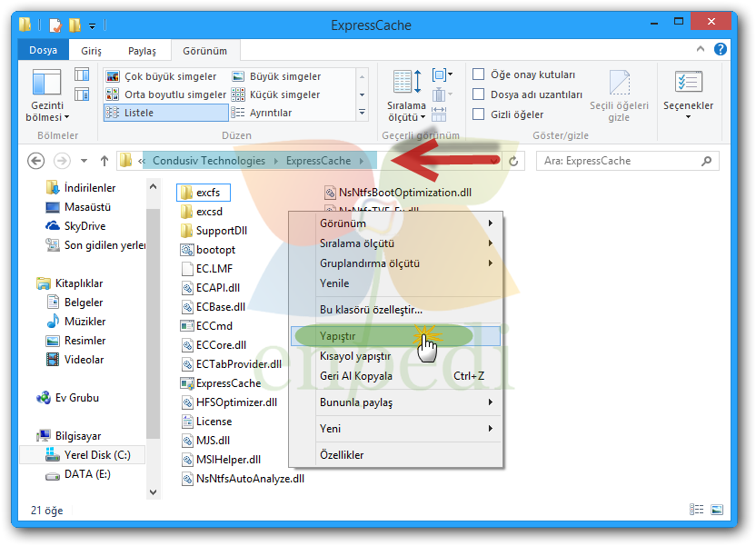Click the size all columns to fit icon
Image resolution: width=756 pixels, height=546 pixels.
[x=439, y=114]
